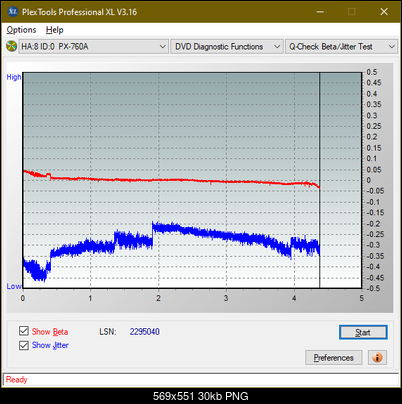
Task: Open the Preferences button
Action: click(333, 358)
